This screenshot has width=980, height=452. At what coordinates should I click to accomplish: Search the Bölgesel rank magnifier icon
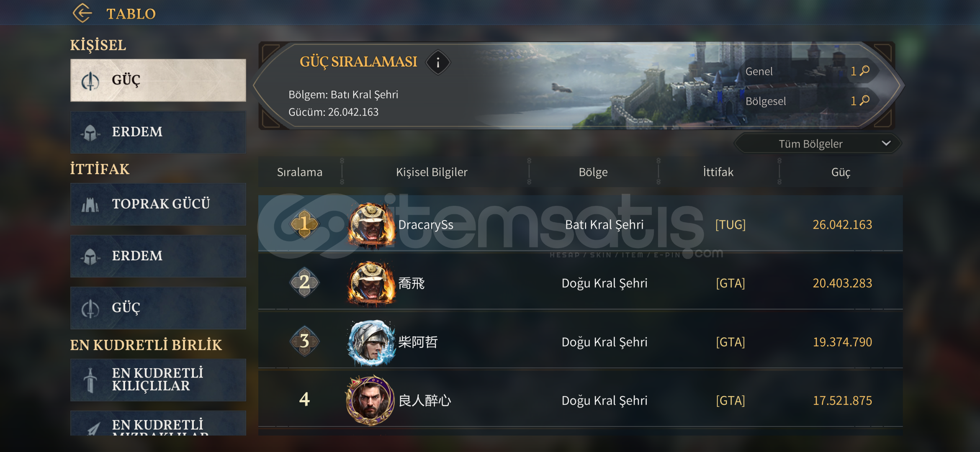[x=865, y=100]
